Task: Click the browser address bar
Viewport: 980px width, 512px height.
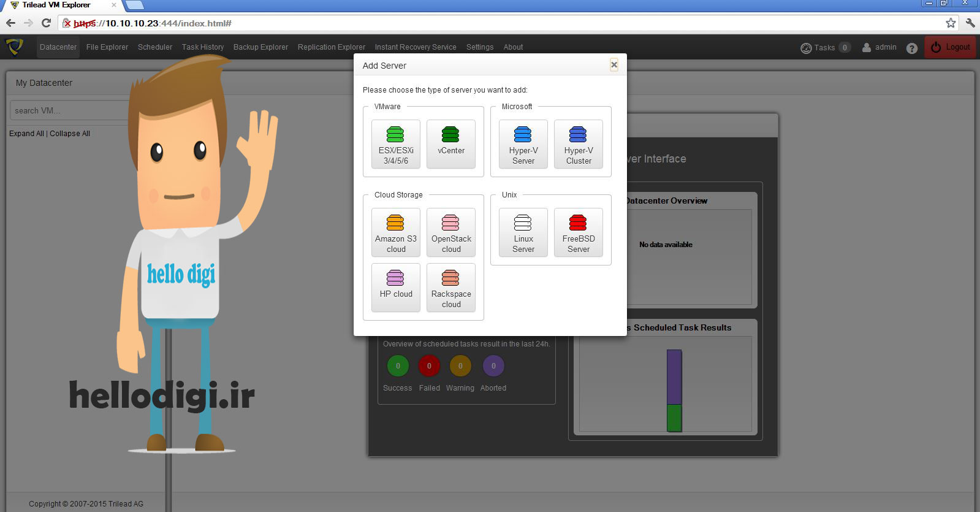Action: 509,23
